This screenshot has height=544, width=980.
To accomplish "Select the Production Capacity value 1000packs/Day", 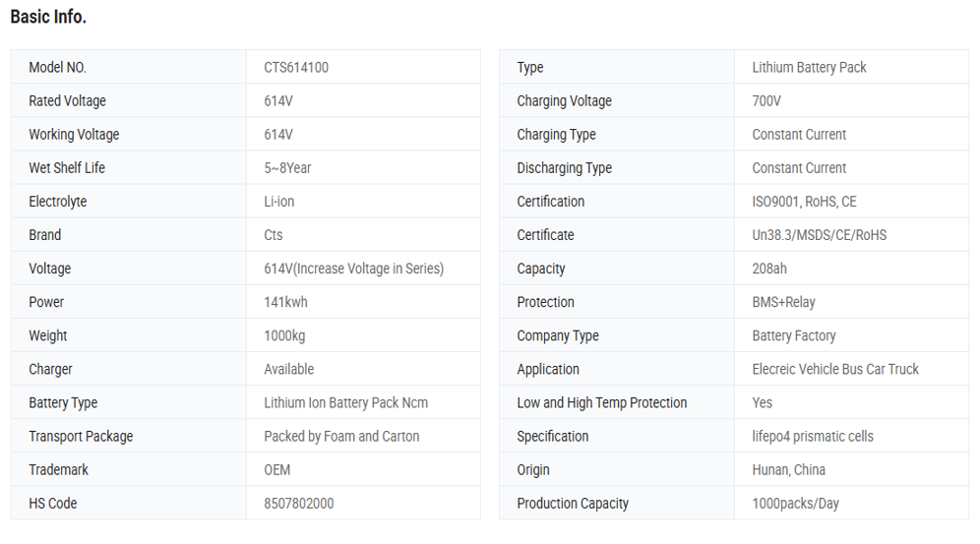I will (x=795, y=503).
